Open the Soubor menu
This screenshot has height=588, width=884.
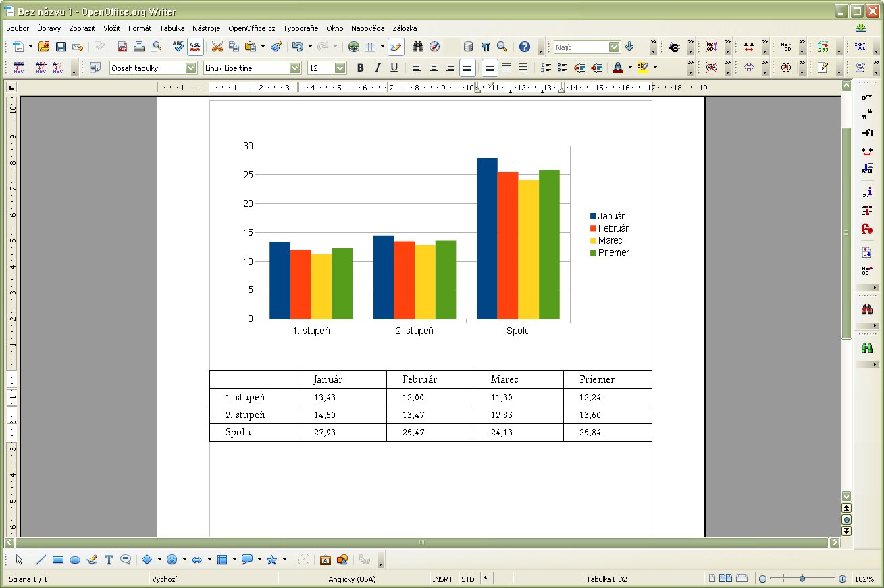click(x=18, y=28)
